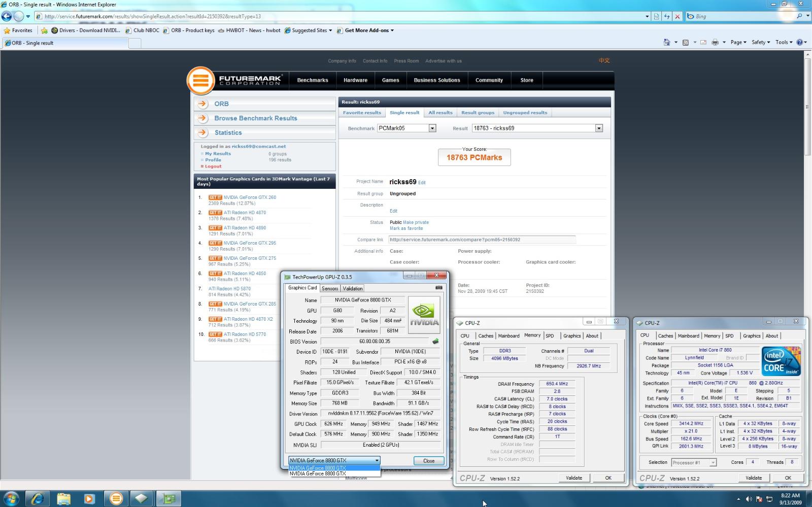
Task: Click the RSS feeds icon
Action: 686,43
